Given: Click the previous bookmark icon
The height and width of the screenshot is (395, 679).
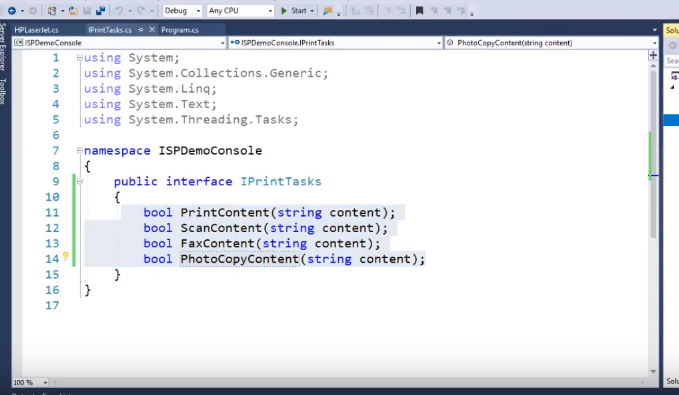Looking at the screenshot, I should 433,10.
